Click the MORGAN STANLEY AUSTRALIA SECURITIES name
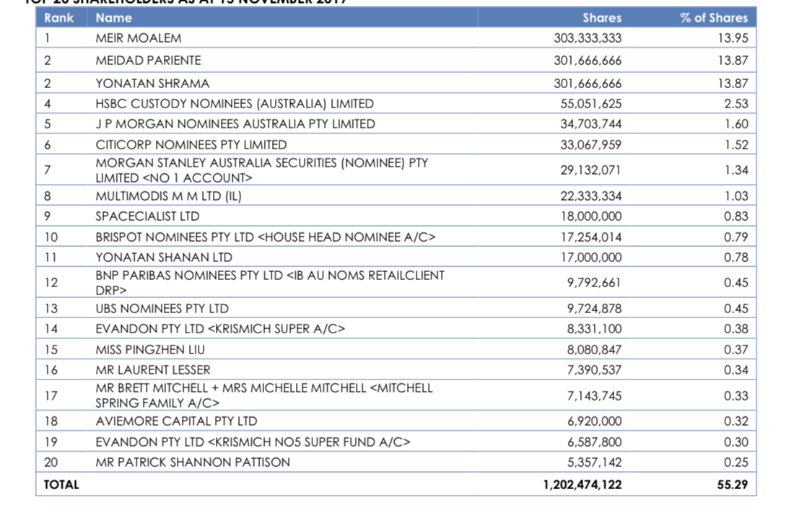Screen dimensions: 812x513 coord(261,170)
